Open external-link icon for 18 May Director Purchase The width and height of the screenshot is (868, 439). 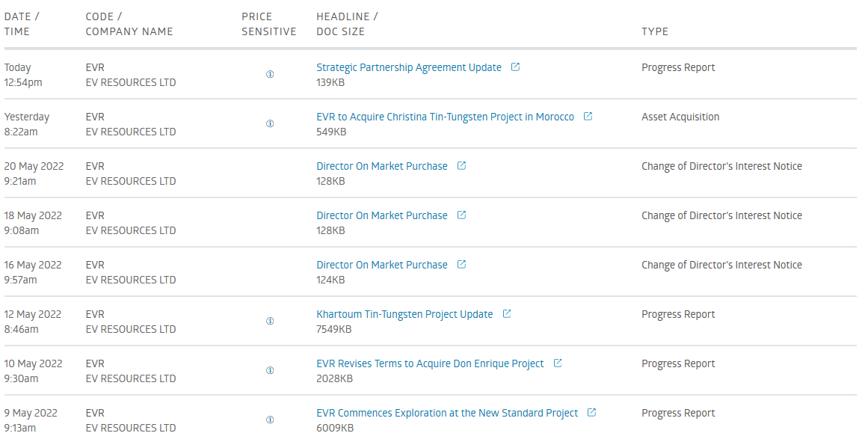coord(462,215)
